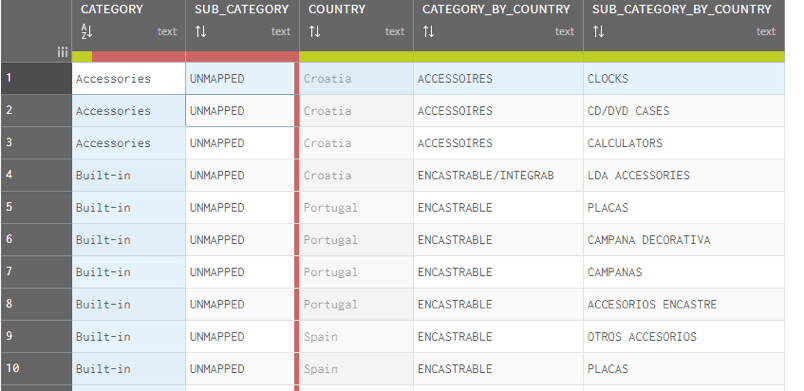Open text type selector of SUB_CATEGORY_BY_COUNTRY column
Image resolution: width=804 pixels, height=391 pixels.
tap(766, 32)
